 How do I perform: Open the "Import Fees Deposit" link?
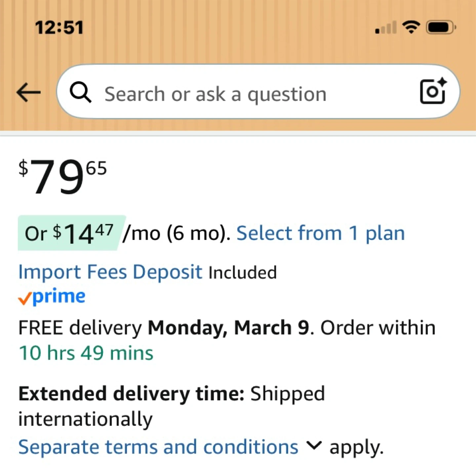[110, 272]
